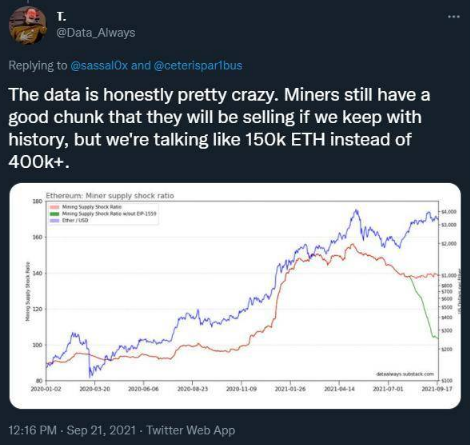Image resolution: width=470 pixels, height=445 pixels.
Task: Click the green without-EIP-1559 legend swatch
Action: pyautogui.click(x=55, y=214)
